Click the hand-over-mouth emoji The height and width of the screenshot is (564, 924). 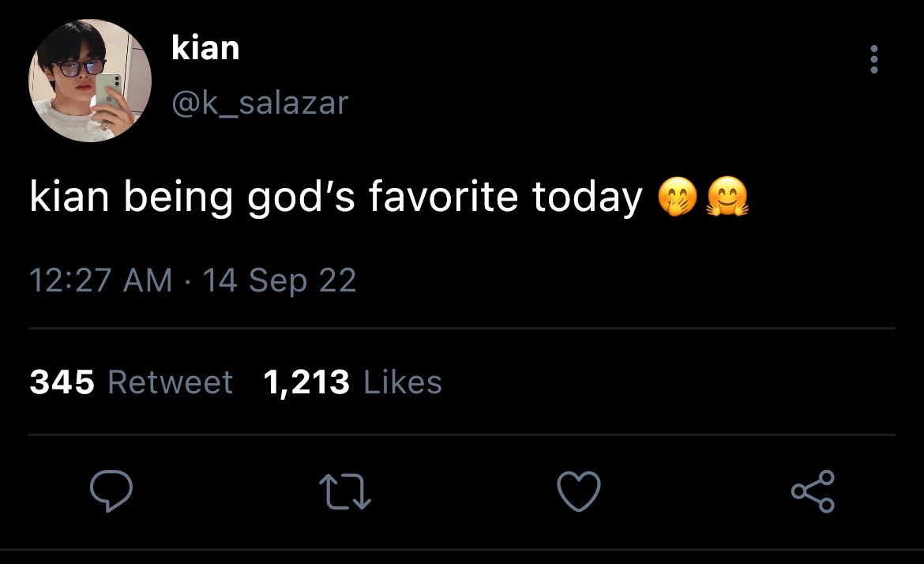(x=677, y=196)
